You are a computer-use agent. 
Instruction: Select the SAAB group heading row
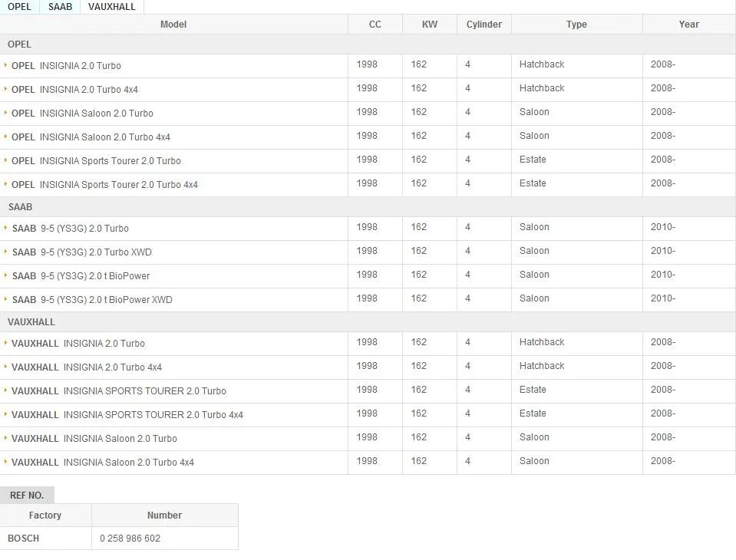point(368,207)
